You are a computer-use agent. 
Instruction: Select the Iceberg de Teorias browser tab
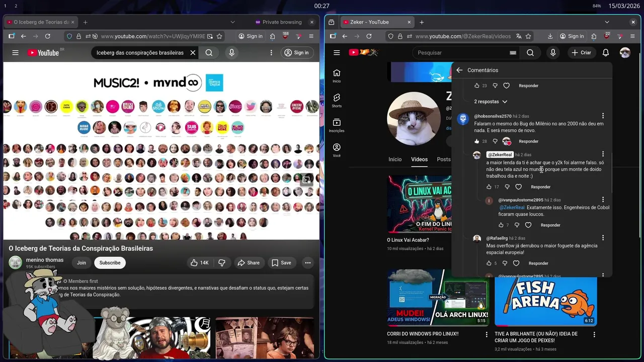(x=41, y=22)
